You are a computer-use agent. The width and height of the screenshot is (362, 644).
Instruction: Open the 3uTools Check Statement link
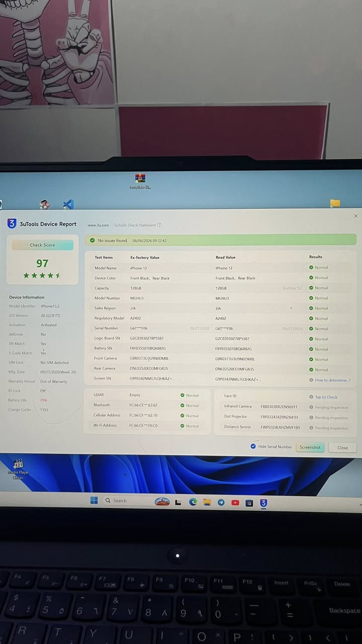pos(135,225)
